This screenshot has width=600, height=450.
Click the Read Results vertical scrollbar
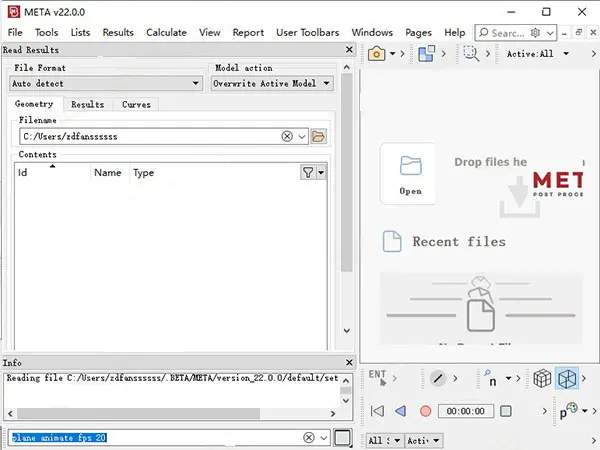pos(347,172)
